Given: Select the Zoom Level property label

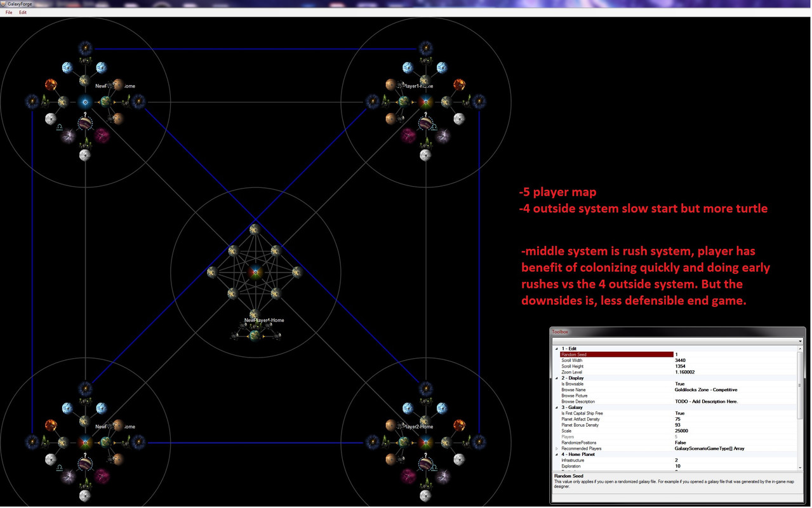Looking at the screenshot, I should 572,372.
